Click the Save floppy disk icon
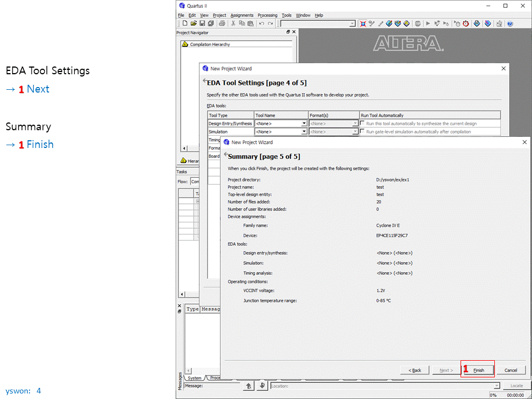532x399 pixels. [x=202, y=23]
